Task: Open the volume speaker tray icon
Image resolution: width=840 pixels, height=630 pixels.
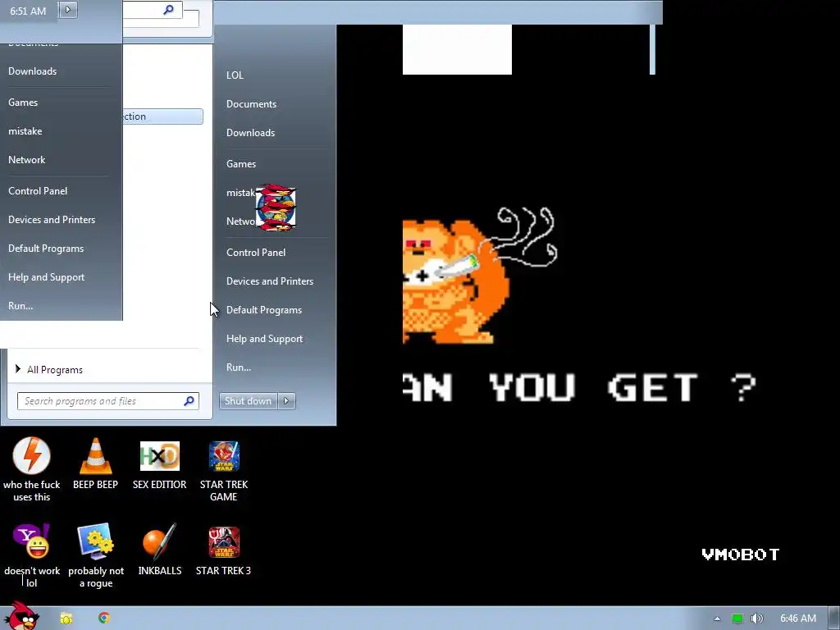Action: tap(757, 619)
